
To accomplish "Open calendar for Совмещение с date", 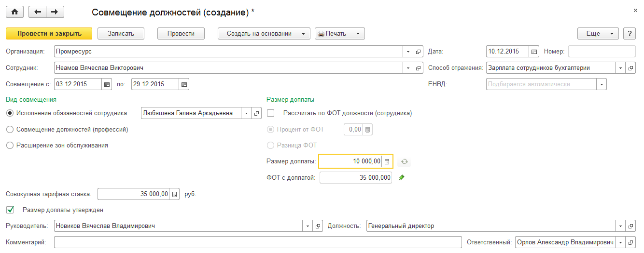I will [x=107, y=84].
